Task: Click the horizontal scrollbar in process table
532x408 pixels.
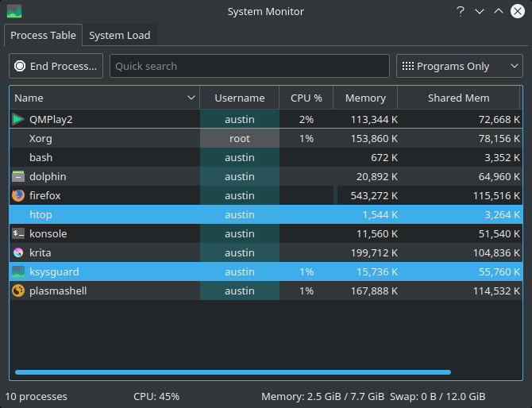Action: click(233, 372)
